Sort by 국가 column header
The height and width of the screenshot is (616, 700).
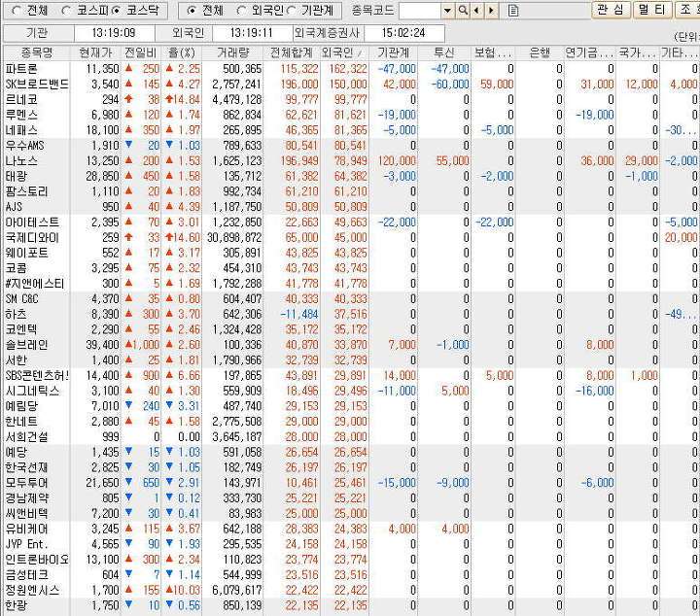tap(637, 52)
